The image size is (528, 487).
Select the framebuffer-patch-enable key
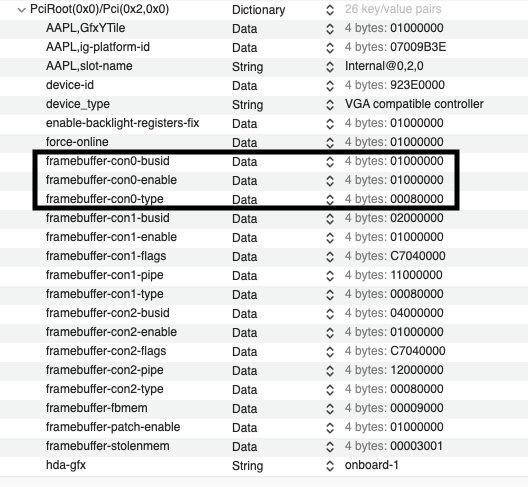click(113, 427)
